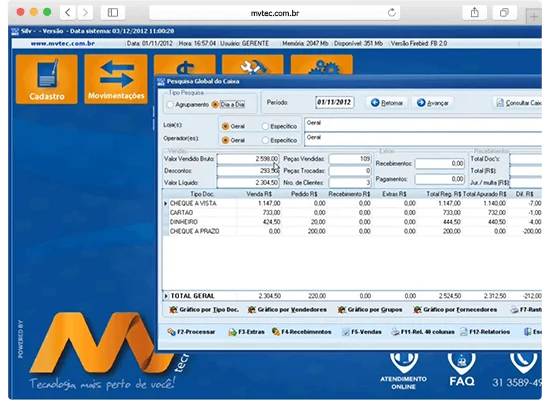Click the Consultar Caixa button
550x408 pixels.
(x=518, y=103)
